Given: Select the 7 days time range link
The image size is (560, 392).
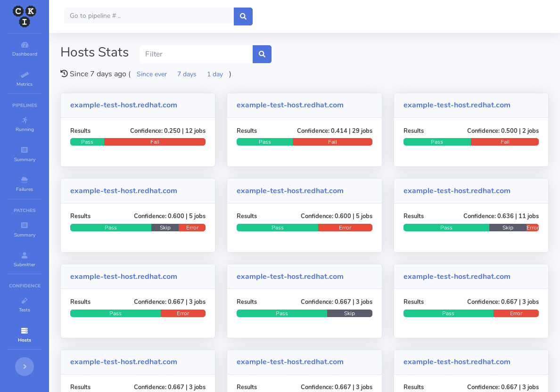Looking at the screenshot, I should point(187,74).
